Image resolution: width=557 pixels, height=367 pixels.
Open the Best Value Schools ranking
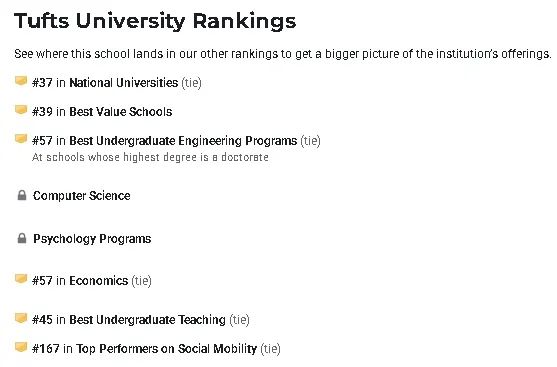(120, 112)
